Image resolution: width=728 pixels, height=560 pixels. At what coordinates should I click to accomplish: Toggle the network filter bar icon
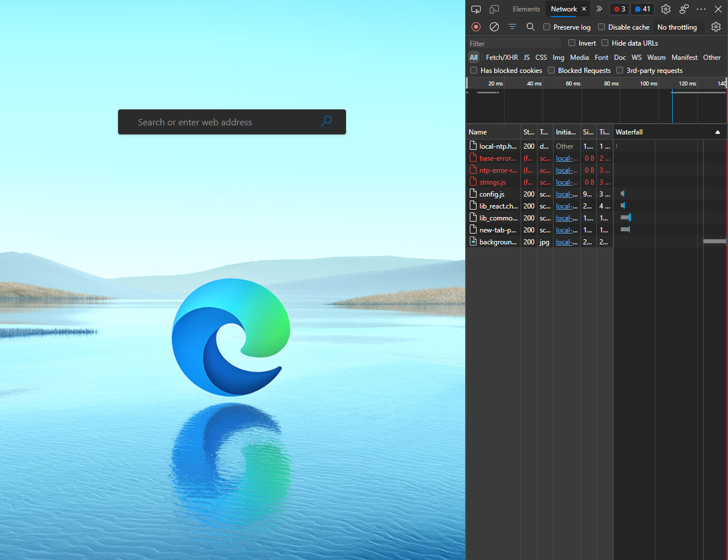point(513,27)
